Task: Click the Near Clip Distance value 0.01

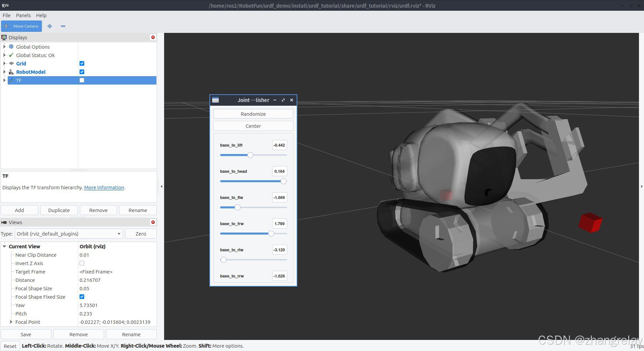Action: point(84,255)
